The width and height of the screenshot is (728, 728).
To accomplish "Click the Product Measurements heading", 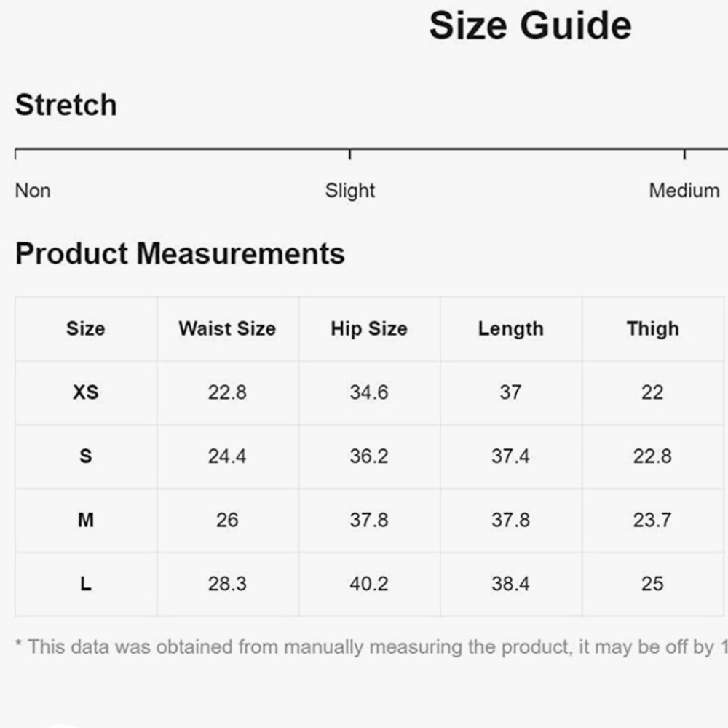I will click(180, 254).
